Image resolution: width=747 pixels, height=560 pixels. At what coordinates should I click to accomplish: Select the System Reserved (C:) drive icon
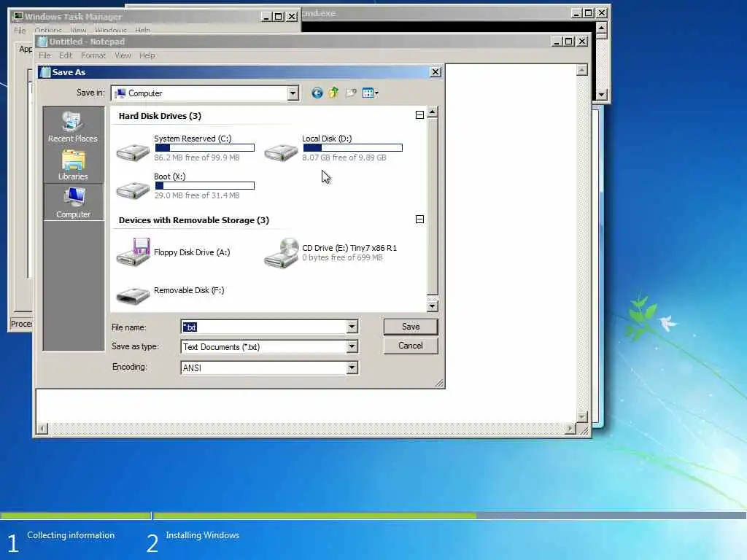133,152
